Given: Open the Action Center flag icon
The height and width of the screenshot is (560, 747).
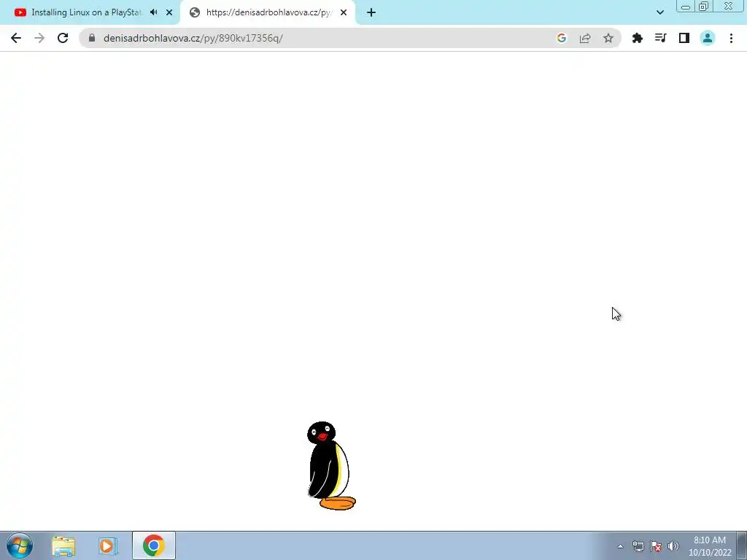Looking at the screenshot, I should coord(656,546).
